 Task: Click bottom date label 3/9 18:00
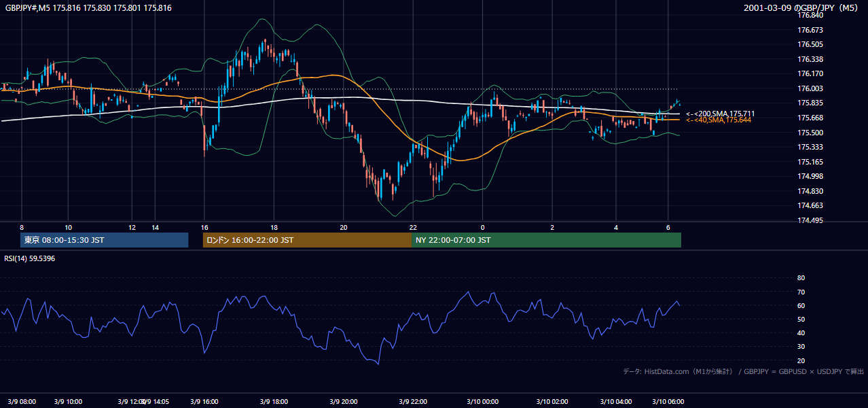point(274,402)
